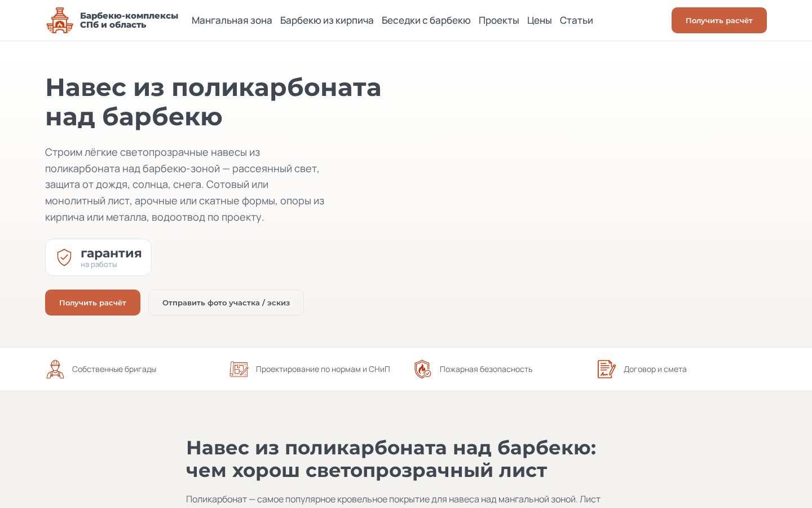Click the contract document icon
The width and height of the screenshot is (812, 508).
607,369
